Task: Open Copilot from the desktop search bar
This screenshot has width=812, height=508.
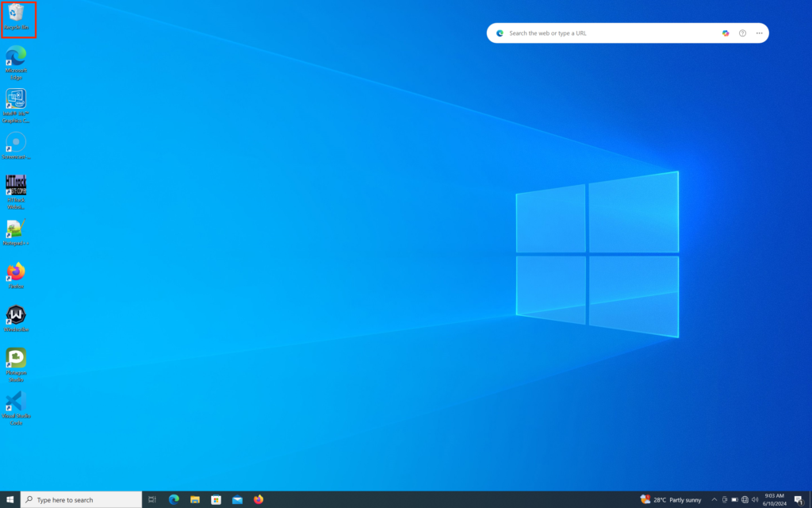Action: click(726, 33)
